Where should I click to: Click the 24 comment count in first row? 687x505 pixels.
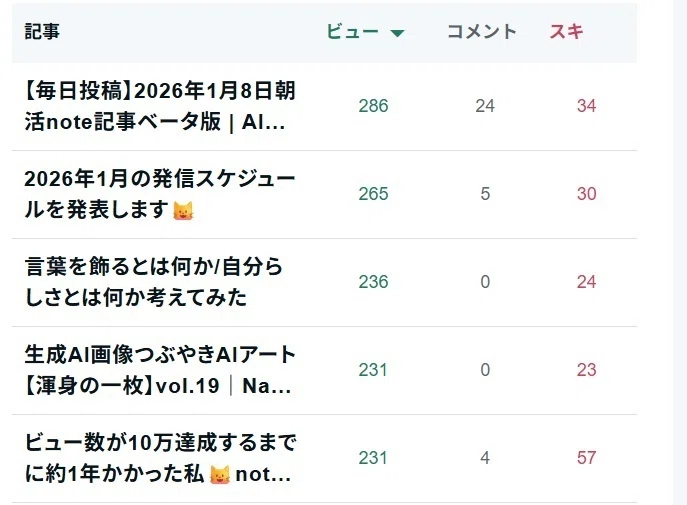pos(485,106)
